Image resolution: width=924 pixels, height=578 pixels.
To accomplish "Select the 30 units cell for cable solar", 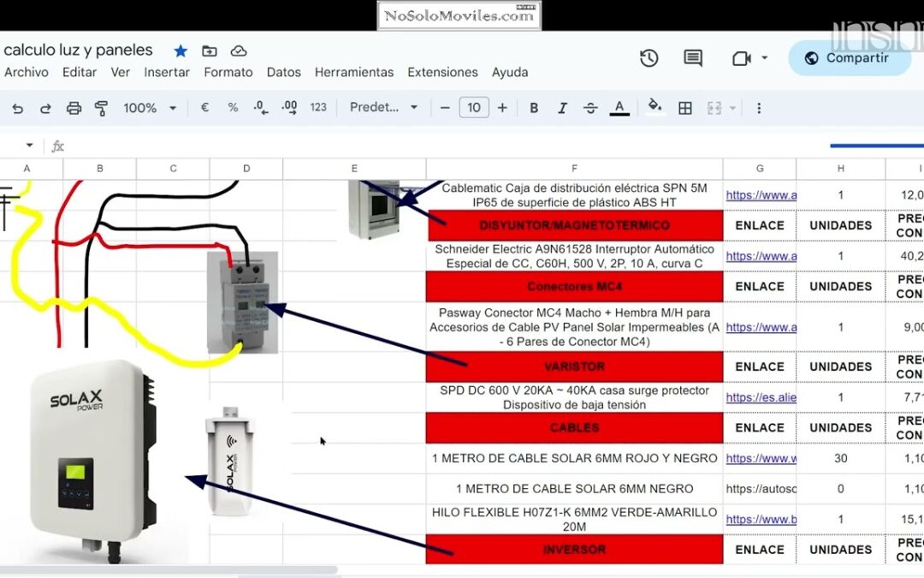I will click(x=841, y=458).
